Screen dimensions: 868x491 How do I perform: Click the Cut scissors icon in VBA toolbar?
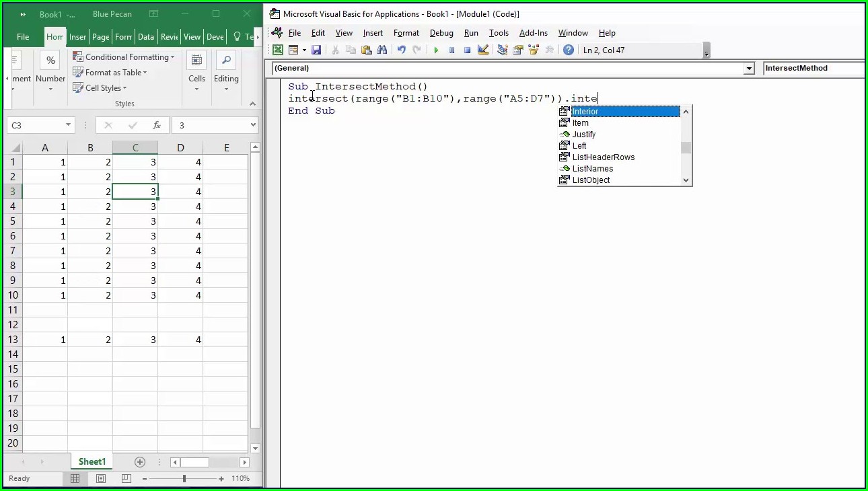[x=335, y=50]
